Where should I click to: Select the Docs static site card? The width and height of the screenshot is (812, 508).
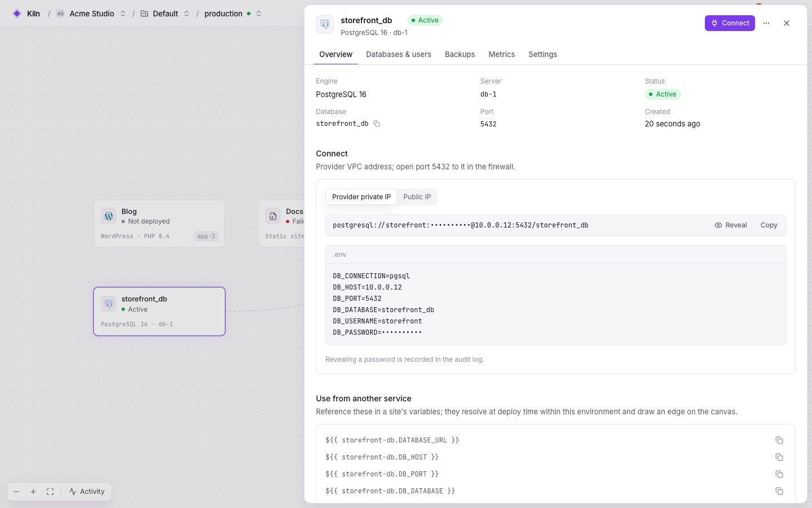[282, 224]
